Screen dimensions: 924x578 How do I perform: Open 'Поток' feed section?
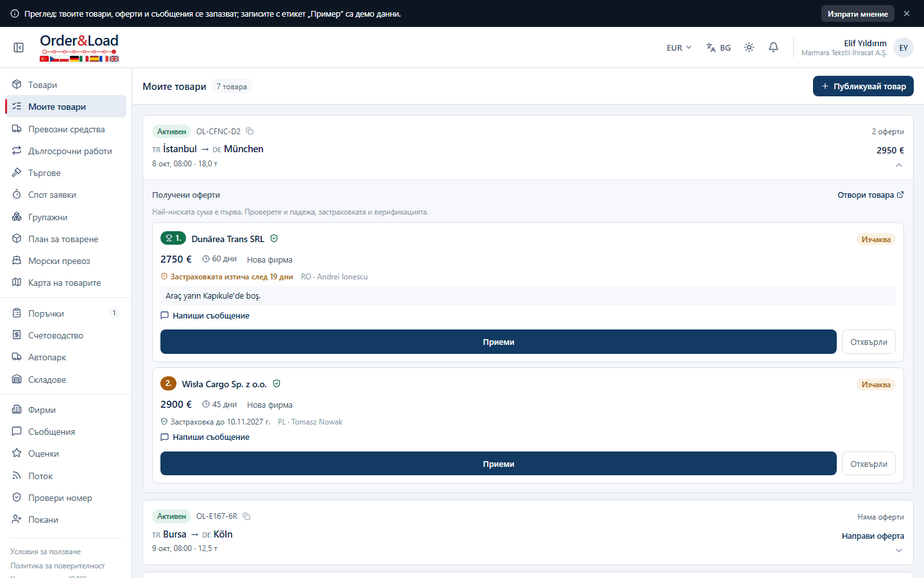tap(65, 476)
